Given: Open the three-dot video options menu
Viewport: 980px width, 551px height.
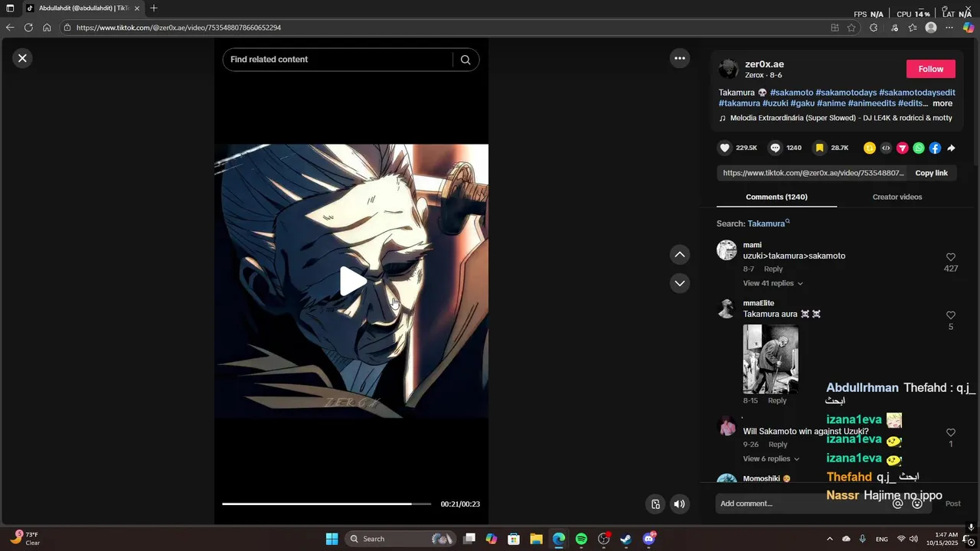Looking at the screenshot, I should 680,58.
